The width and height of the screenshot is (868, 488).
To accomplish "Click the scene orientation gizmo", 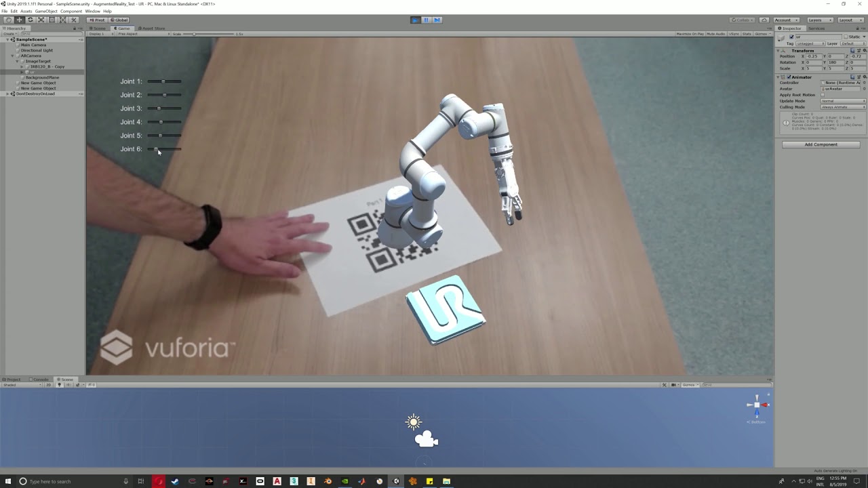I will pos(757,406).
